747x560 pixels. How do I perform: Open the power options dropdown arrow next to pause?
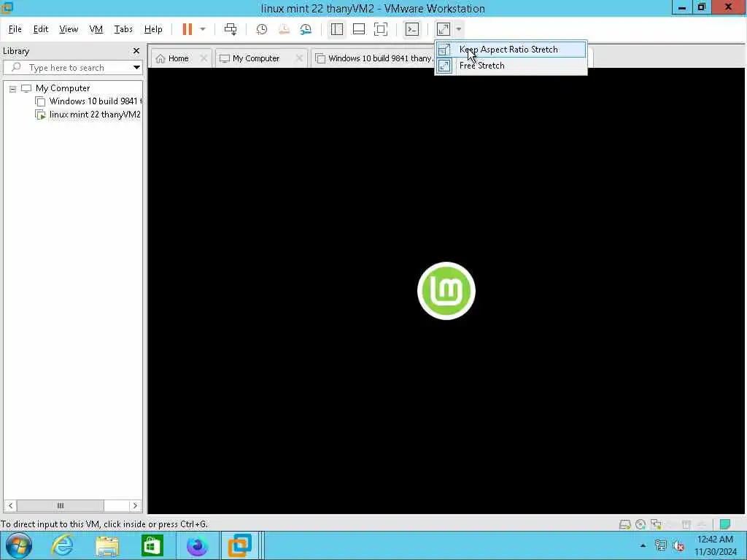[x=203, y=29]
